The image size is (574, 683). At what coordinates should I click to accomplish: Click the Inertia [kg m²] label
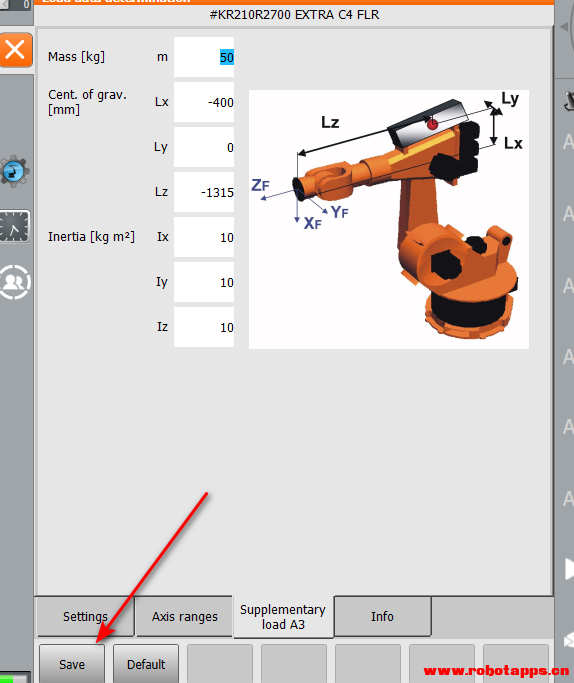(x=91, y=237)
